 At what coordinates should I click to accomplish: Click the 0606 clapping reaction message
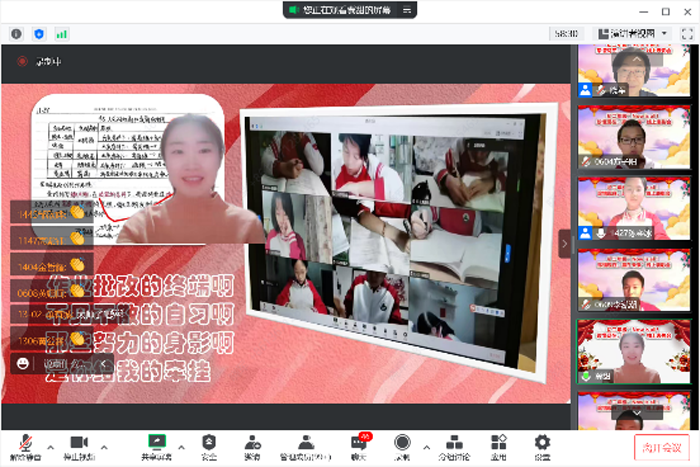[x=52, y=292]
